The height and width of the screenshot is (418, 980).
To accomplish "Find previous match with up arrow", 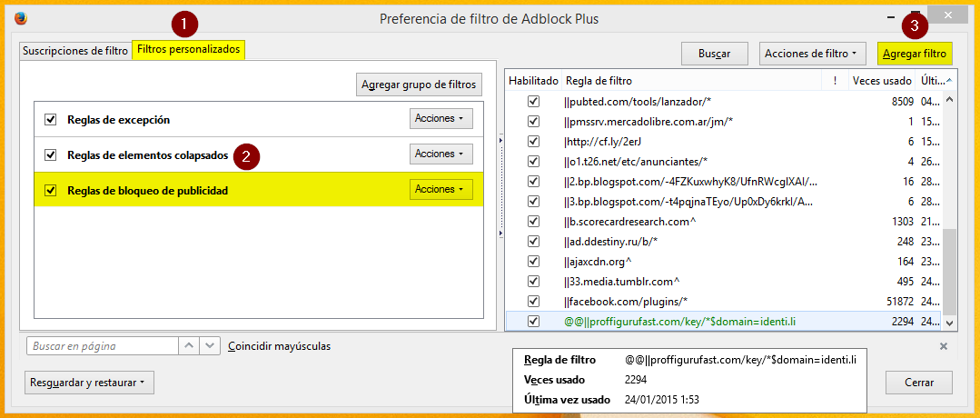I will 189,346.
